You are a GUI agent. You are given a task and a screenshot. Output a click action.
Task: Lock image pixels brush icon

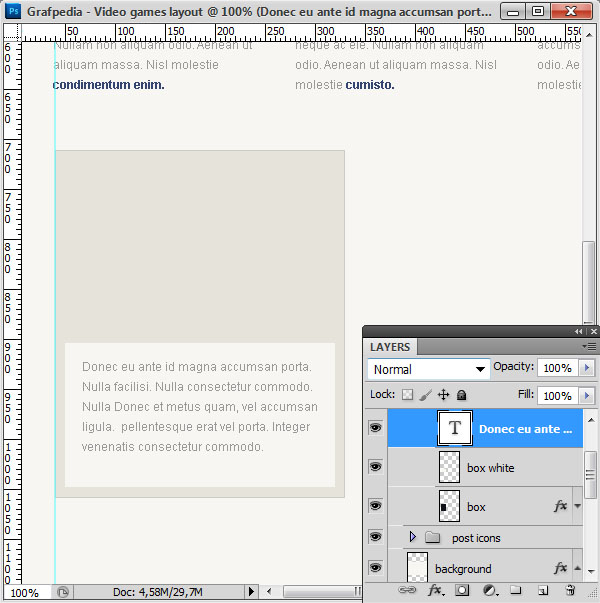[425, 395]
